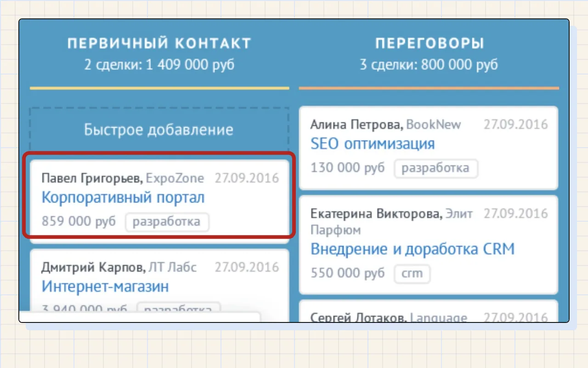
Task: Click the amount 550 000 руб
Action: point(348,273)
